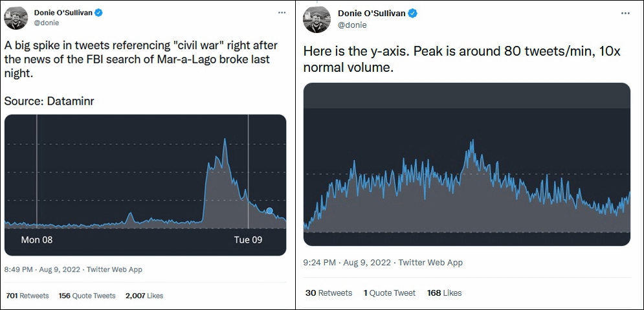This screenshot has width=644, height=310.
Task: View the 168 Likes list
Action: (445, 293)
